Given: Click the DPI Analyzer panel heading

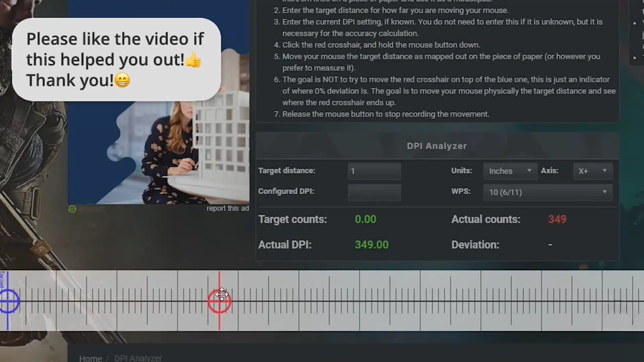Looking at the screenshot, I should (437, 146).
